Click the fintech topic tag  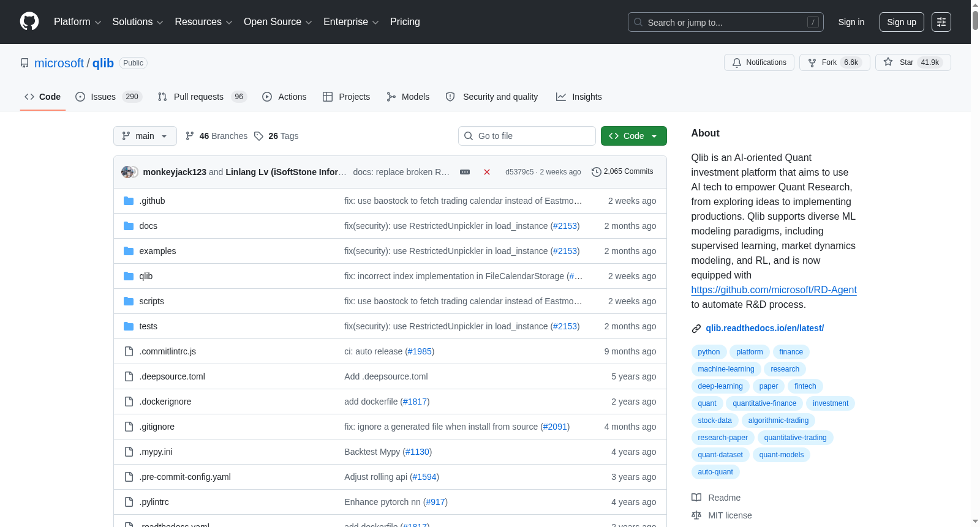(x=805, y=386)
